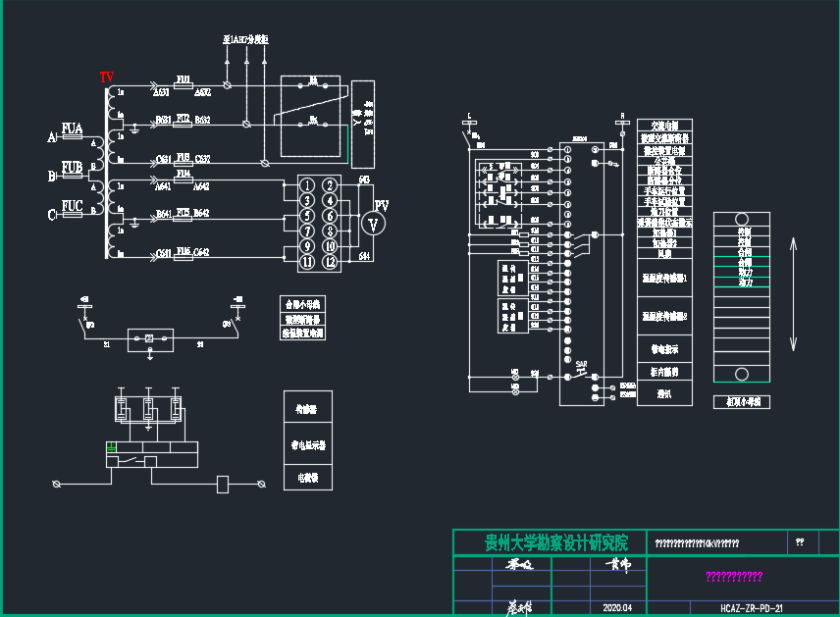Click the bottom circle in busbar table

coord(742,374)
